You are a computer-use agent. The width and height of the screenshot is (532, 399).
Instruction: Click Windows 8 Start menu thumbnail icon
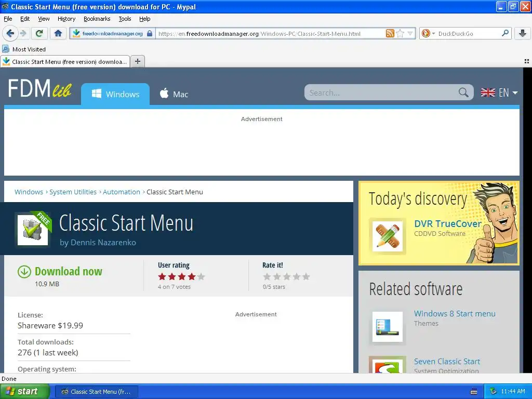(x=388, y=327)
